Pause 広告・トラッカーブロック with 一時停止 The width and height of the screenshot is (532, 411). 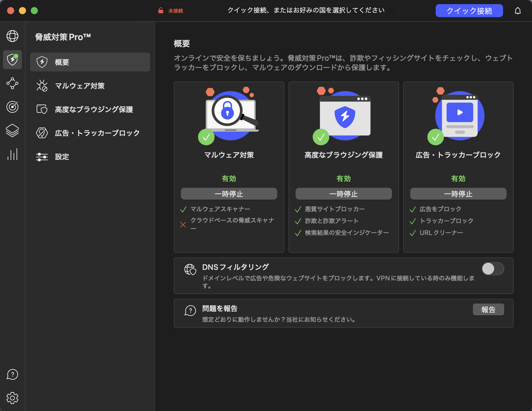458,194
